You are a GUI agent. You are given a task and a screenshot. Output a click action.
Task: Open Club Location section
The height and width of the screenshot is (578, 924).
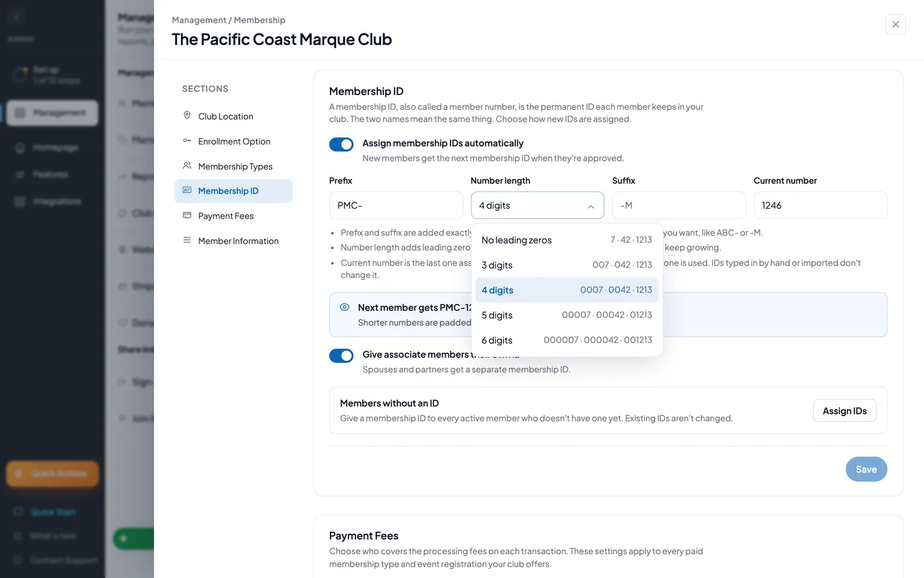pyautogui.click(x=234, y=116)
